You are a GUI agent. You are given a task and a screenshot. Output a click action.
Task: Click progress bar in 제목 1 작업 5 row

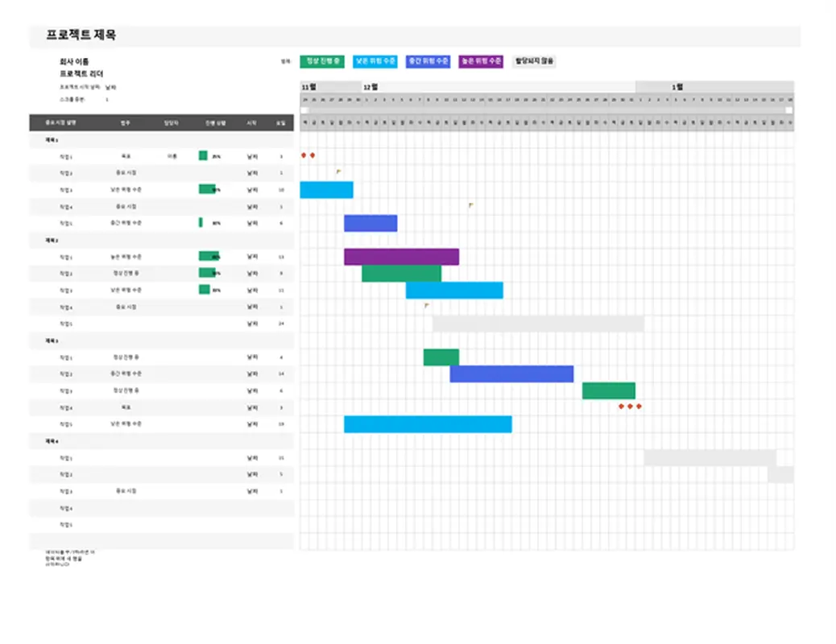pyautogui.click(x=201, y=223)
